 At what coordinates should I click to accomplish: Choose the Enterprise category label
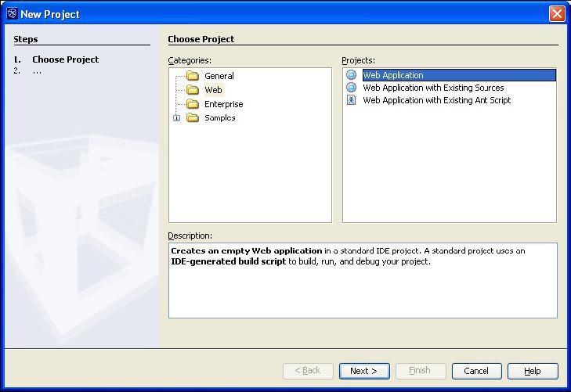(223, 104)
